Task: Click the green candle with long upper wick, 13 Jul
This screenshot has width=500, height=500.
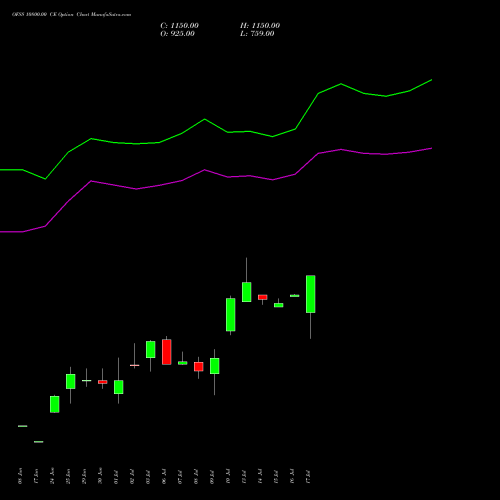Action: (x=247, y=292)
